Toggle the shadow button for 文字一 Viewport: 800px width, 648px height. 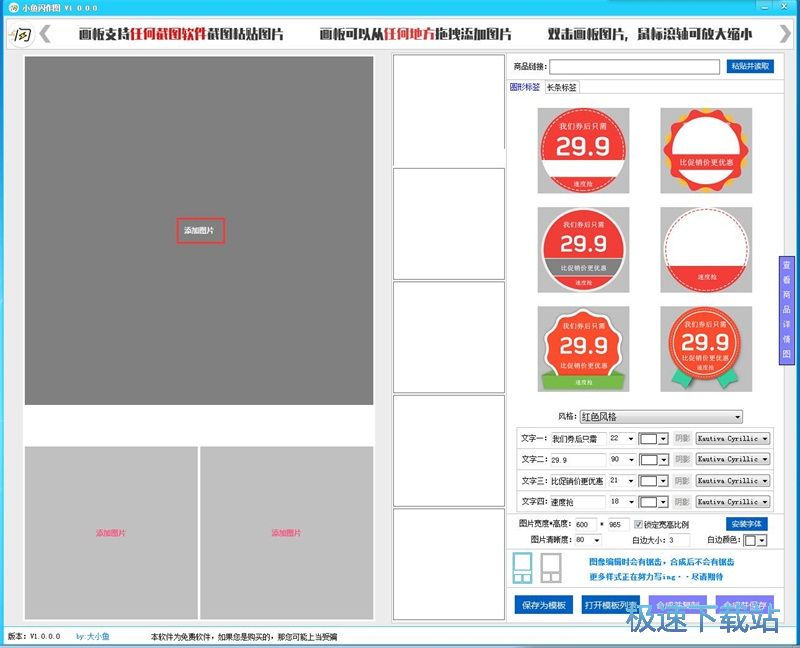click(x=682, y=438)
